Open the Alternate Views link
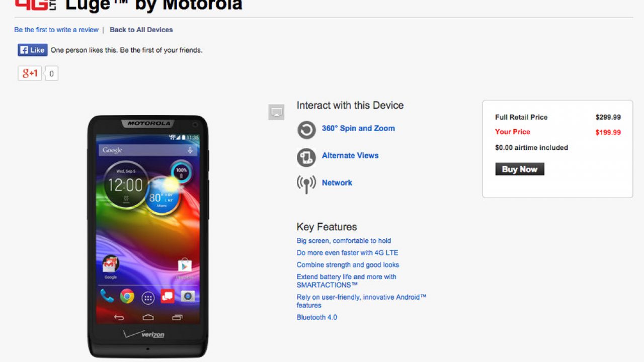This screenshot has width=644, height=362. point(350,155)
